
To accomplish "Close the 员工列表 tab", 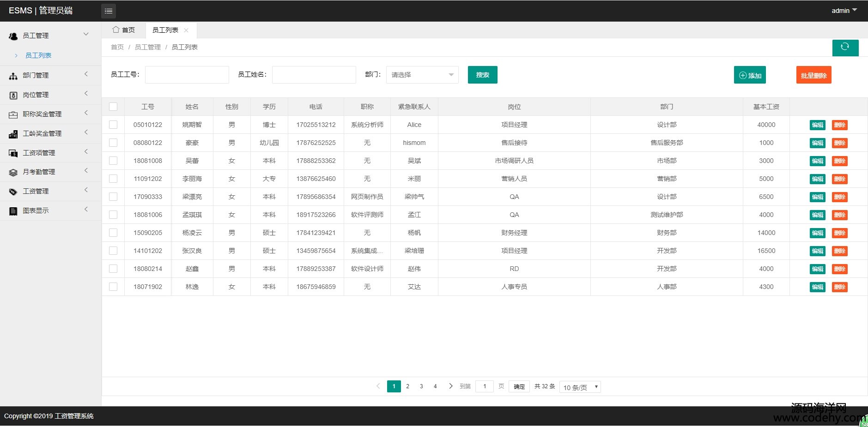I will [x=186, y=30].
